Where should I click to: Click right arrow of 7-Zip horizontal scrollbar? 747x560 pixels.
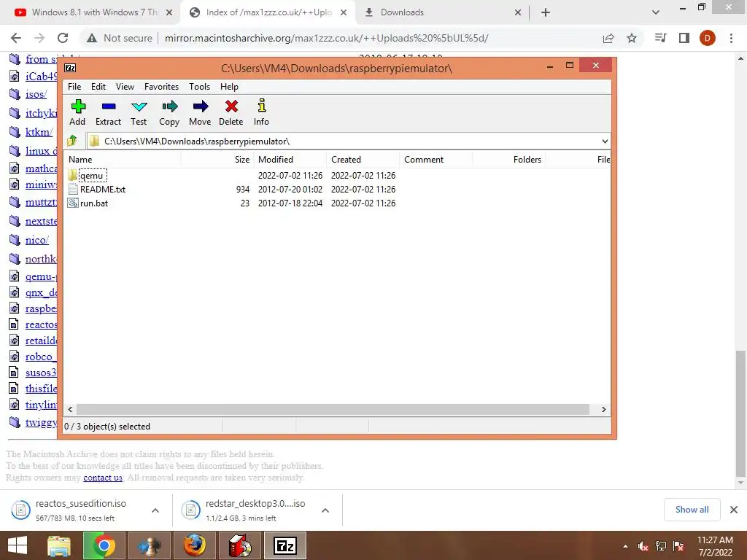[x=603, y=410]
